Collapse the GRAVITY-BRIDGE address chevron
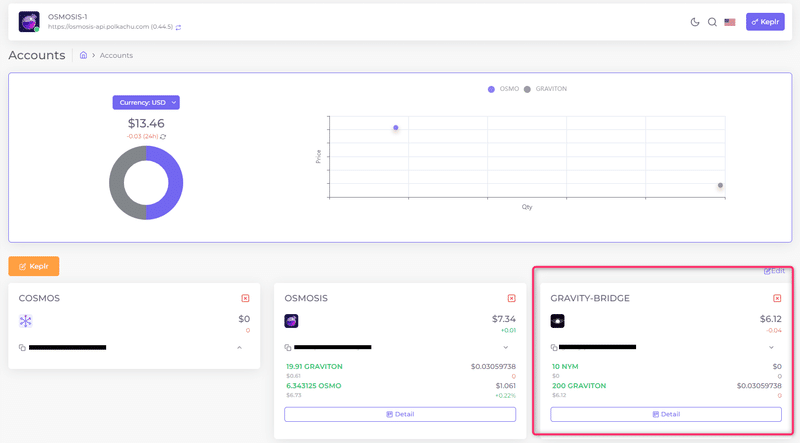Viewport: 800px width, 443px height. tap(771, 348)
